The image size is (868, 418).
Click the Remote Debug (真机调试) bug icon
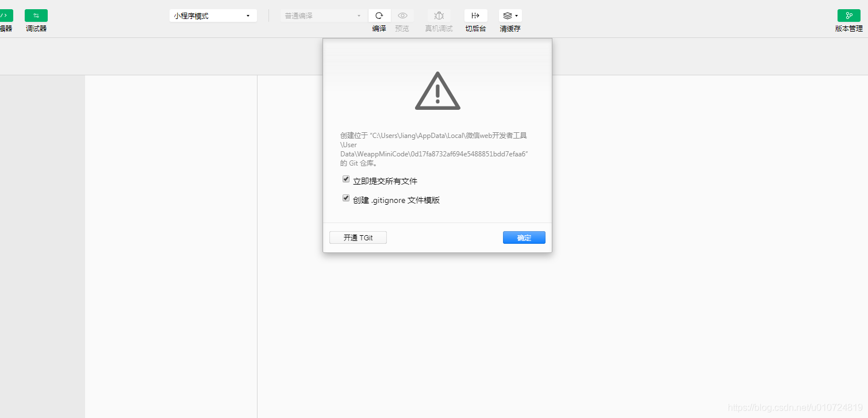[439, 16]
